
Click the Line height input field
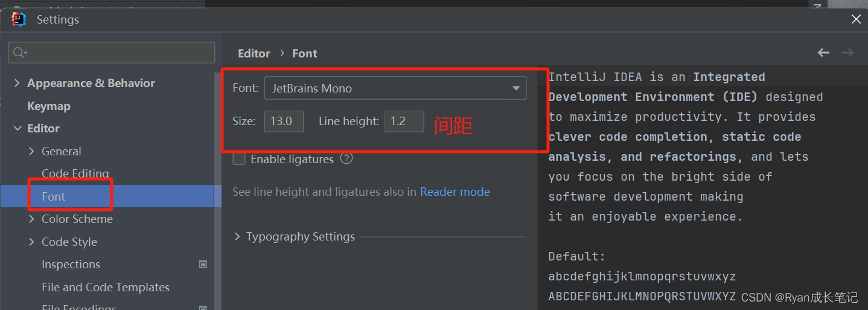click(404, 121)
